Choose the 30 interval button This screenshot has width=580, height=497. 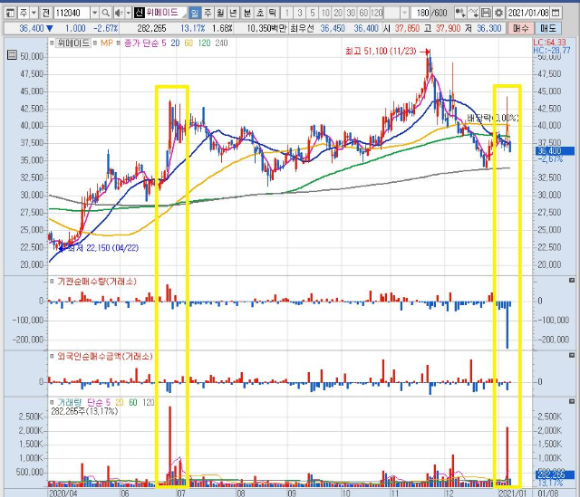(351, 13)
